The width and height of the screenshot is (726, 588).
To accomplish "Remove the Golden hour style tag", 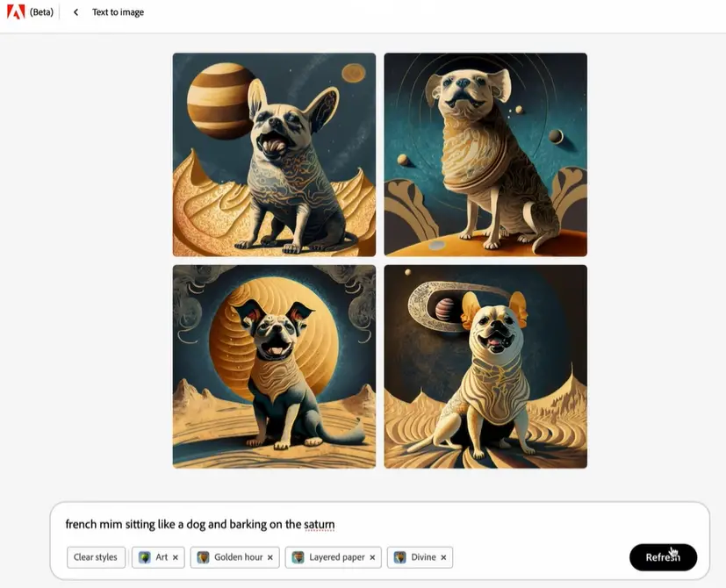I will 270,557.
